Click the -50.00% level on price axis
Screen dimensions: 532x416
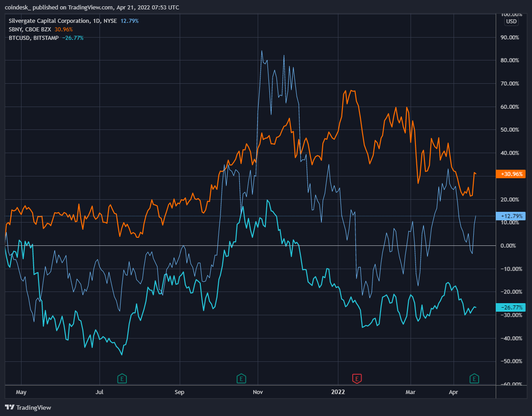(510, 361)
